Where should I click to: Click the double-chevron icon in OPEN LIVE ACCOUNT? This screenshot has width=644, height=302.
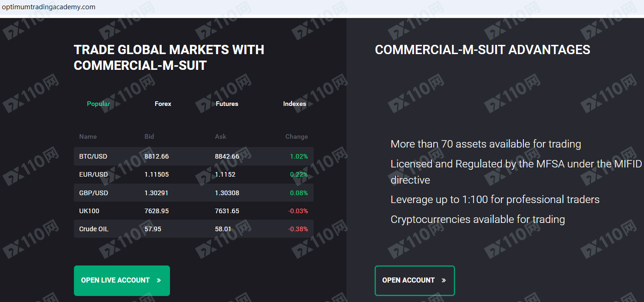click(159, 280)
